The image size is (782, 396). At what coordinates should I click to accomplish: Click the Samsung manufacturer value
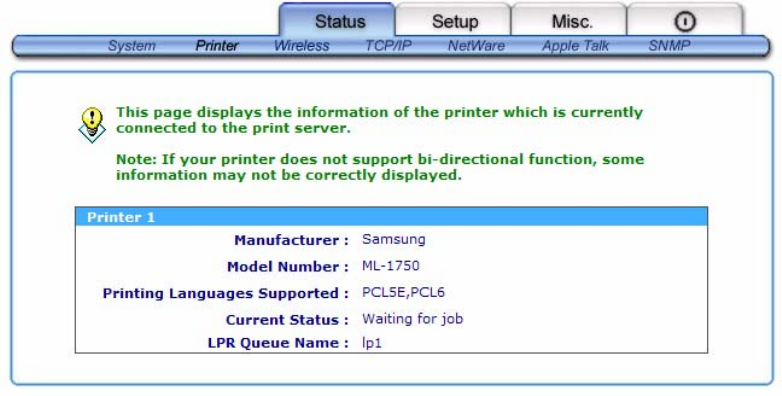coord(393,239)
